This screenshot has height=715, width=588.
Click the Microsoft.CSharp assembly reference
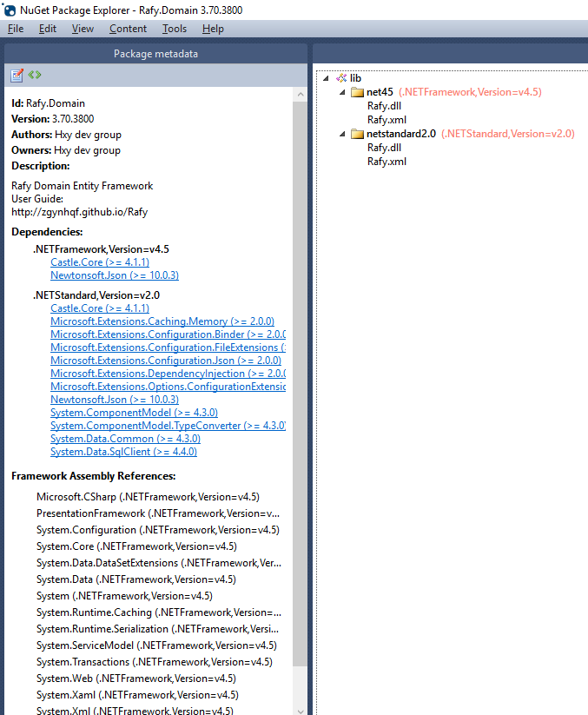(149, 497)
